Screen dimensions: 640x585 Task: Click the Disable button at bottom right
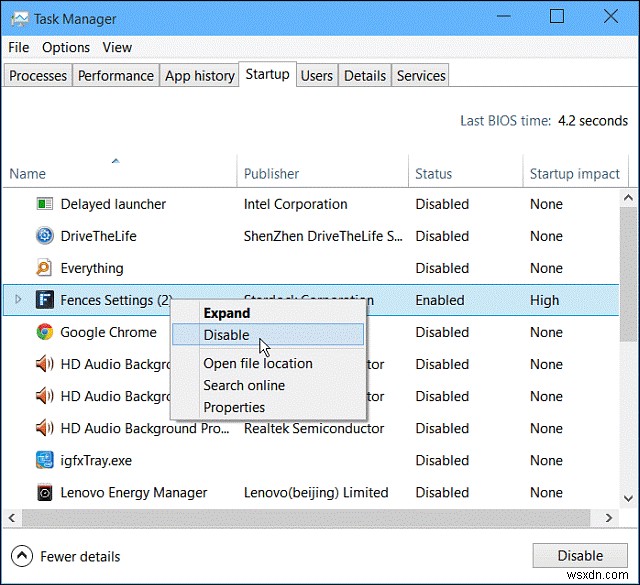[x=580, y=556]
